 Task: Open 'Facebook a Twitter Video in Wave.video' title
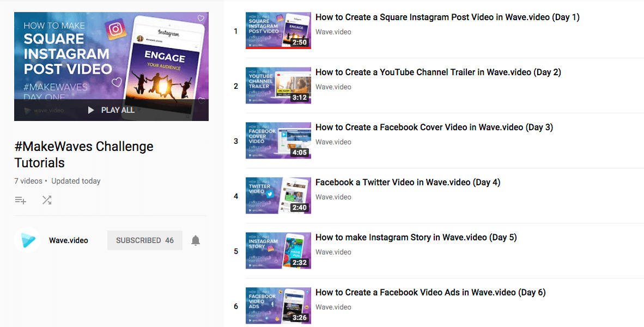(408, 183)
